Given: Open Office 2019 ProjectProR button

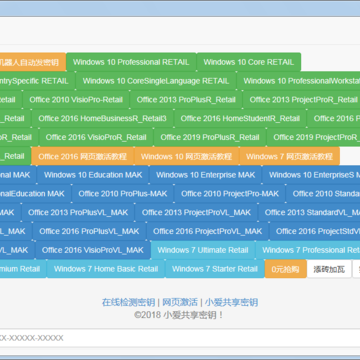Looking at the screenshot, I should [x=314, y=137].
